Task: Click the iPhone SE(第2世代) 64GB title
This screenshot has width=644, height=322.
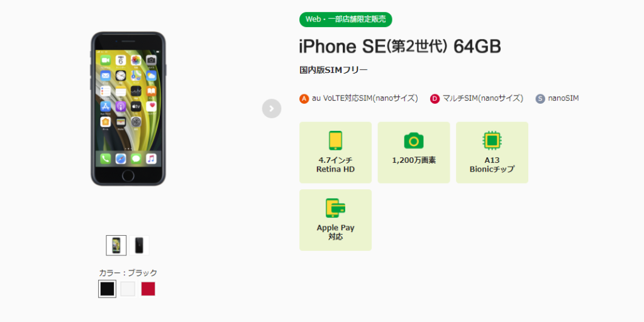Action: point(400,47)
